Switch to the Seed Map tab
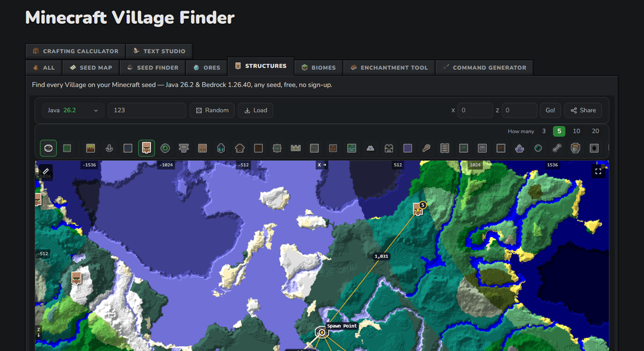Image resolution: width=644 pixels, height=351 pixels. (91, 68)
